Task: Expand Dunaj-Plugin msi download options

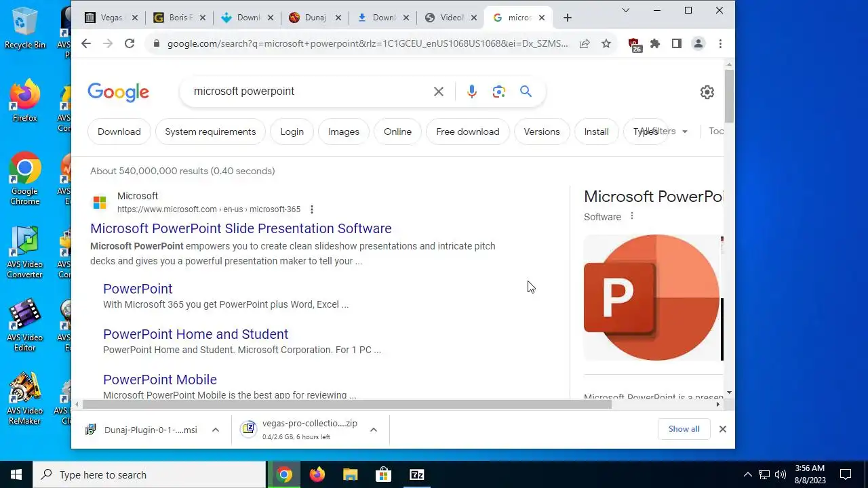Action: pos(216,430)
